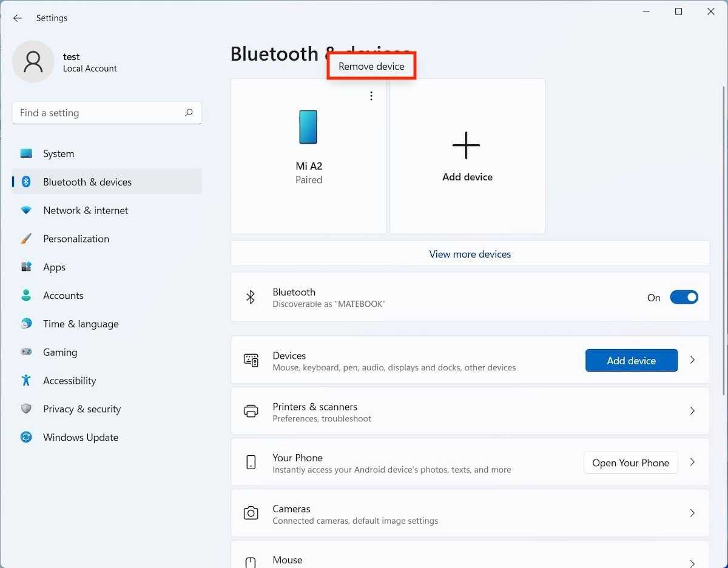Click the three-dot menu on Mi A2 card
The width and height of the screenshot is (728, 568).
click(x=371, y=96)
